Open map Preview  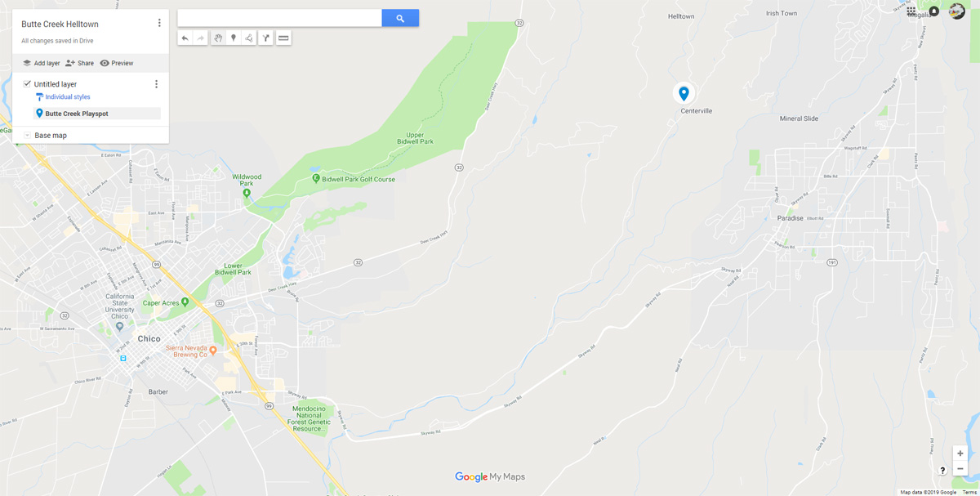[116, 63]
